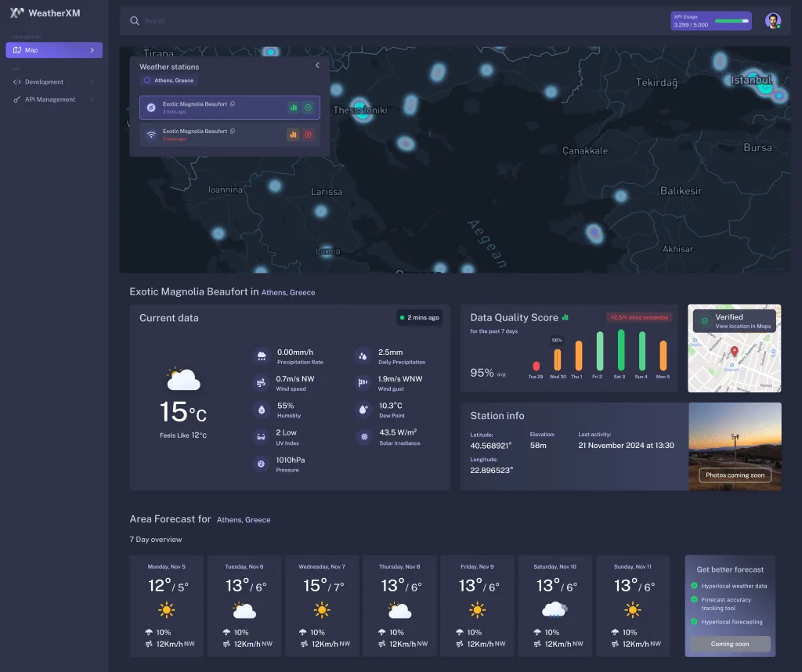
Task: Click the rain cloud icon on Saturday forecast
Action: pos(555,610)
